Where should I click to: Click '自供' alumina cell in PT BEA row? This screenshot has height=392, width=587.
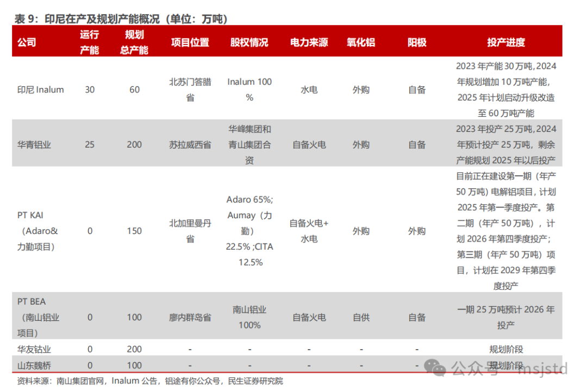click(x=361, y=318)
